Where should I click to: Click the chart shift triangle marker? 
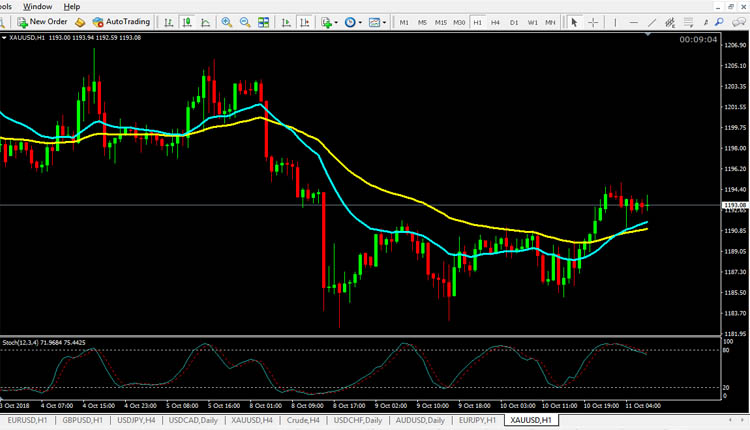(648, 34)
